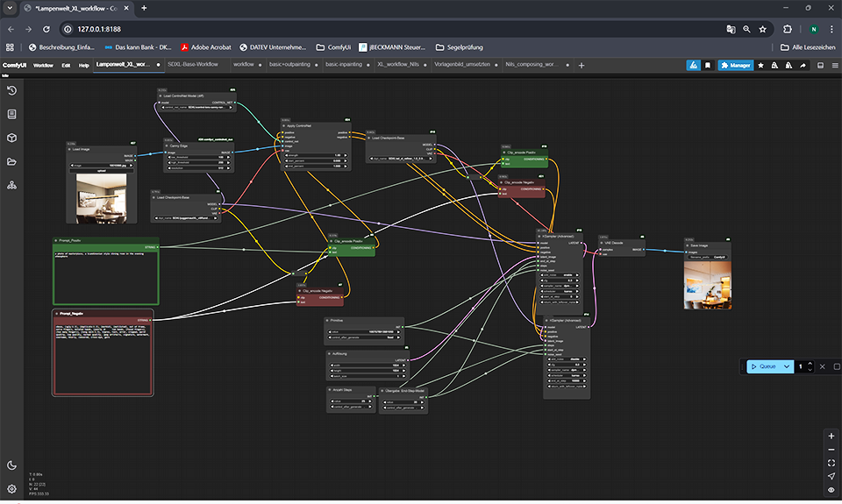Open the queue history sidebar panel
The height and width of the screenshot is (504, 842).
click(x=12, y=90)
